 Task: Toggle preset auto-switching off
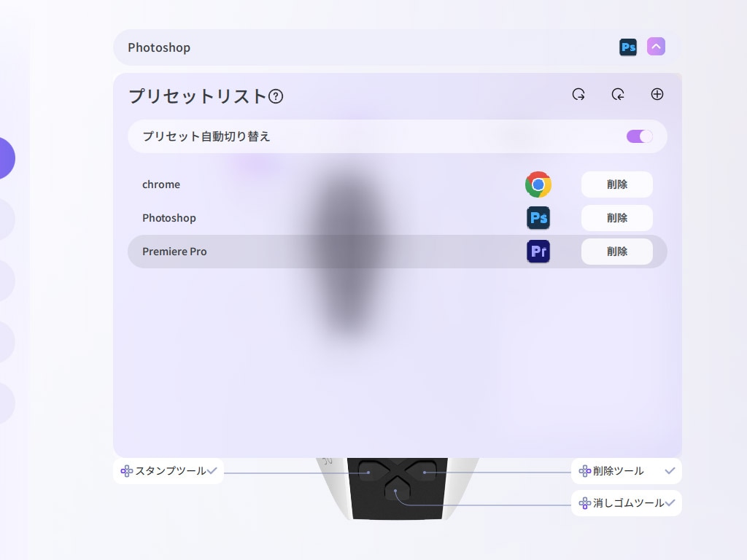pyautogui.click(x=639, y=136)
